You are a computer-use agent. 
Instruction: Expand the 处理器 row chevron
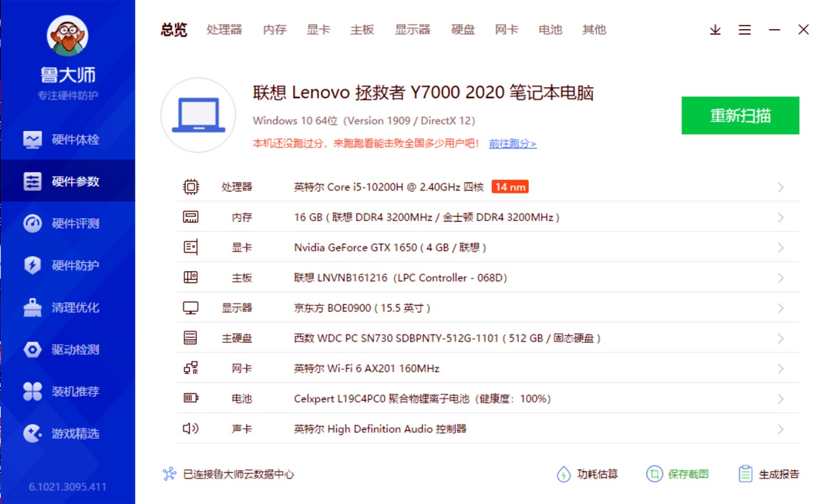pos(781,187)
